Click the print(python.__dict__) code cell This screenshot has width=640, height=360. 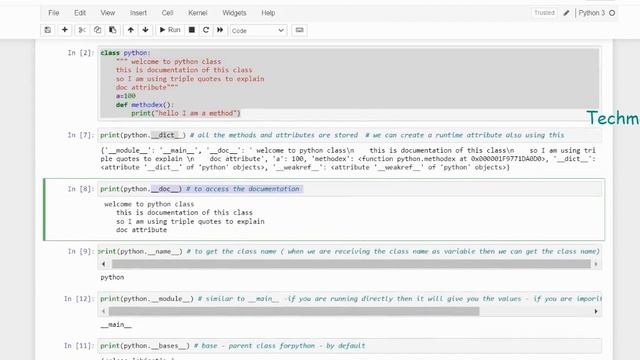coord(349,135)
